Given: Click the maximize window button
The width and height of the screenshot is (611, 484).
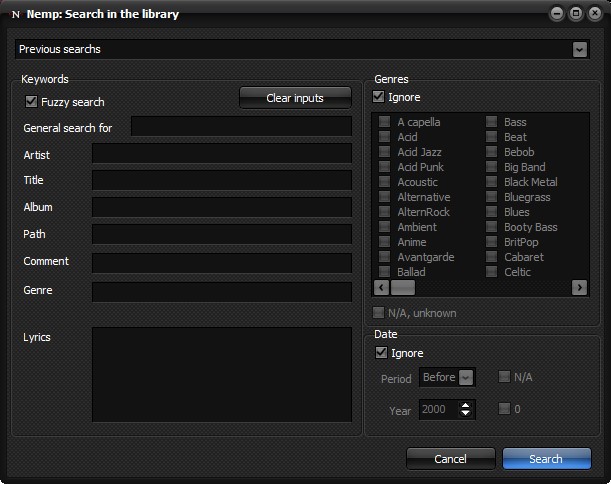Looking at the screenshot, I should click(575, 14).
